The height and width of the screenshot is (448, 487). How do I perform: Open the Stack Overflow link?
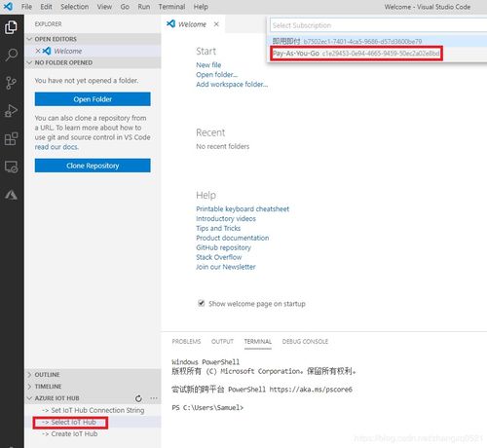(219, 257)
